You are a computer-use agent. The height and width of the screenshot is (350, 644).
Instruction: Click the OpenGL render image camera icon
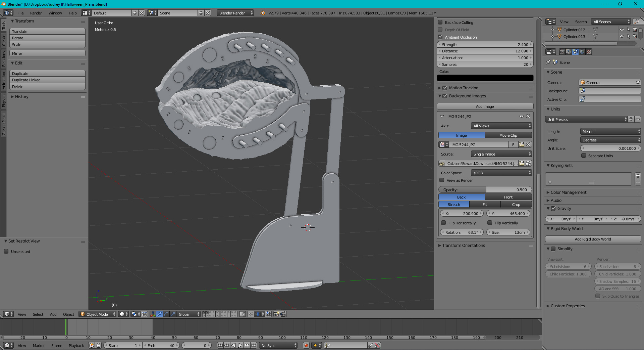[x=276, y=314]
